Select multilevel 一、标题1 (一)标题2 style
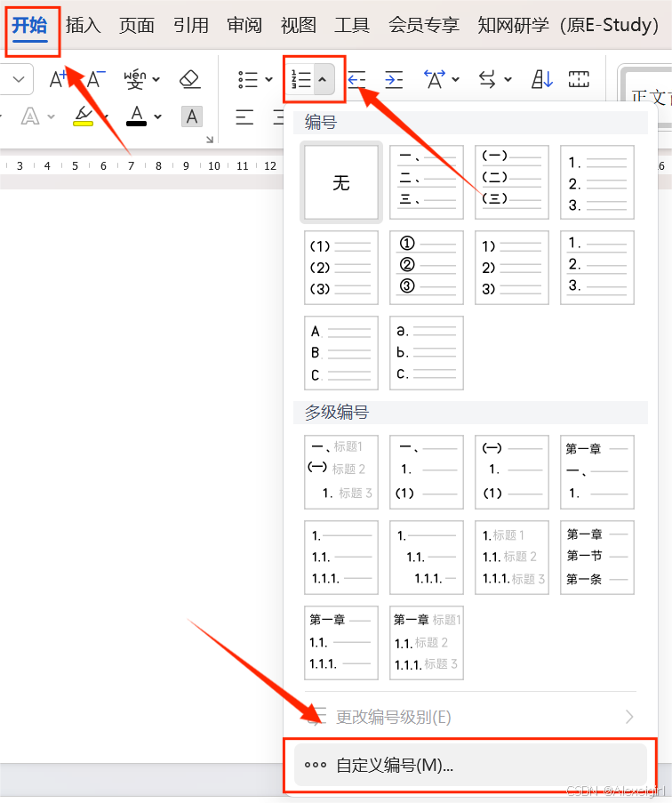The image size is (672, 803). tap(341, 472)
